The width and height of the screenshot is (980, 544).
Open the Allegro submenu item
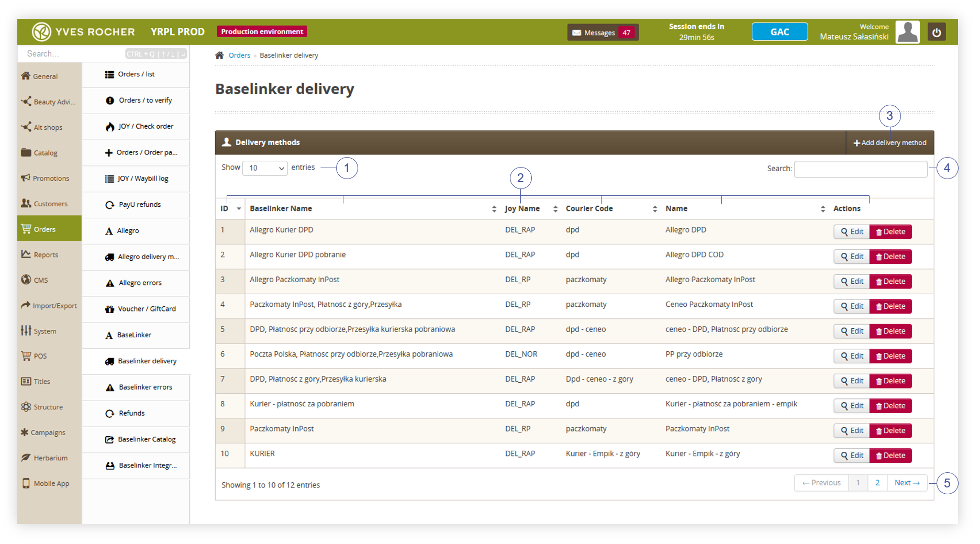[x=136, y=231]
